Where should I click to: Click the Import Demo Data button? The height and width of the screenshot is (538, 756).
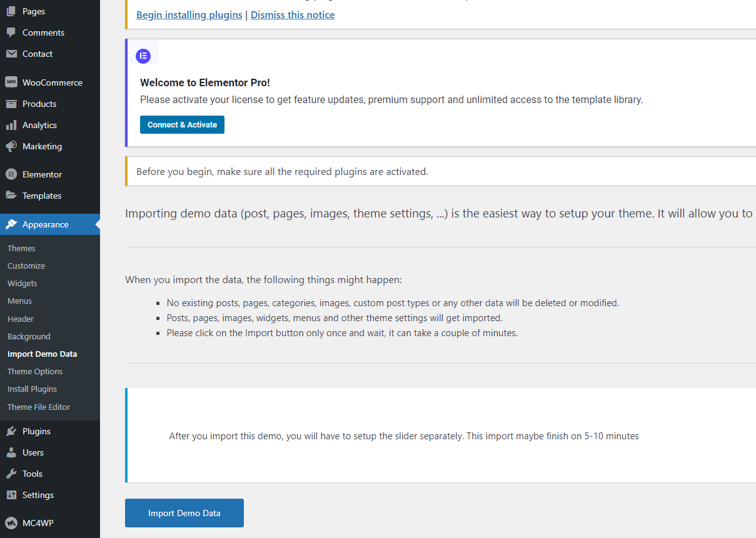(x=184, y=513)
